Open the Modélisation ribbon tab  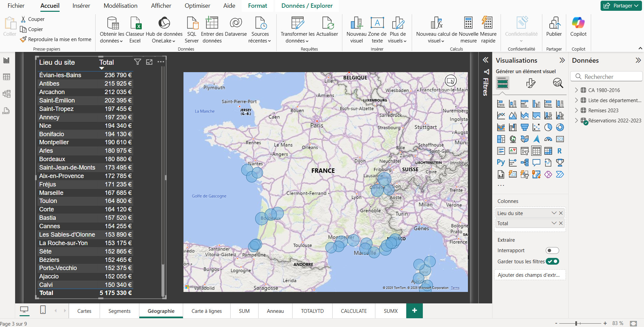[x=121, y=6]
